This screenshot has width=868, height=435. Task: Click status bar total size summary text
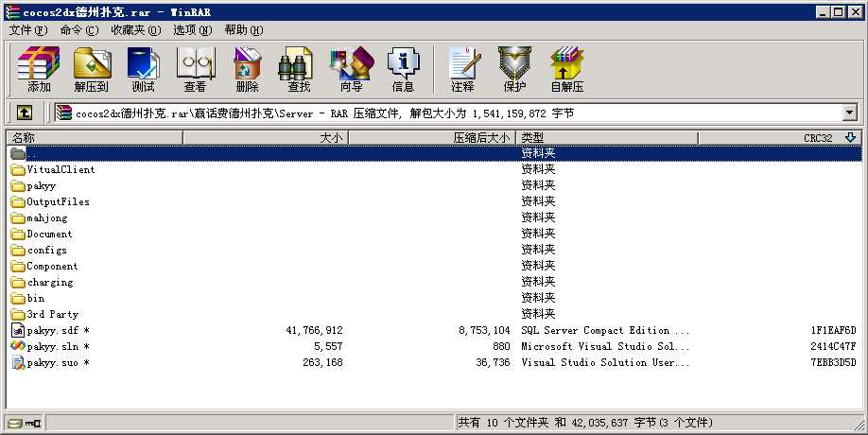point(585,423)
